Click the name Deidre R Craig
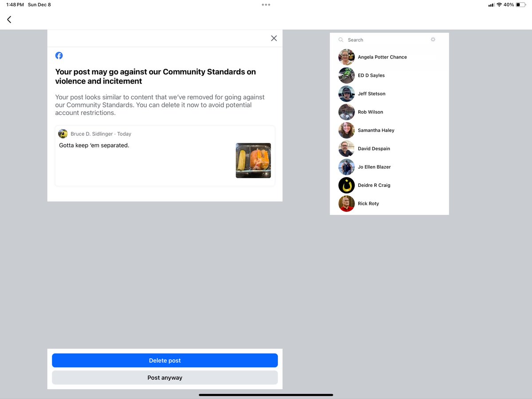Image resolution: width=532 pixels, height=399 pixels. 374,185
